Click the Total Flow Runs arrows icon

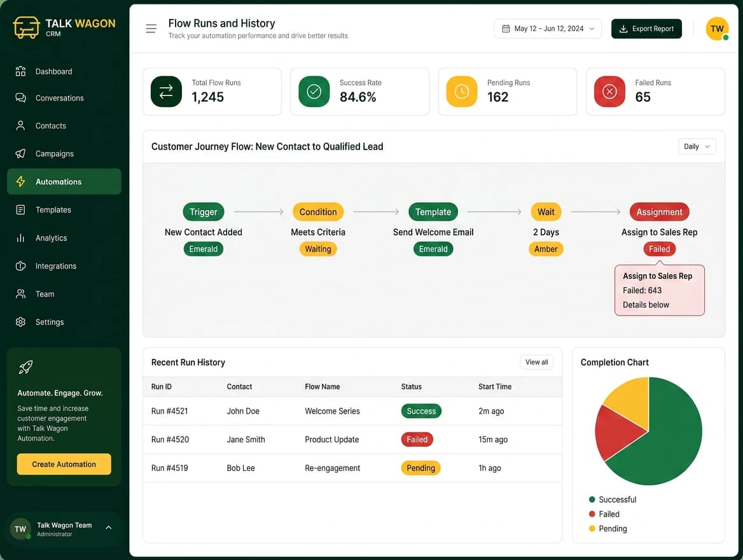coord(166,92)
